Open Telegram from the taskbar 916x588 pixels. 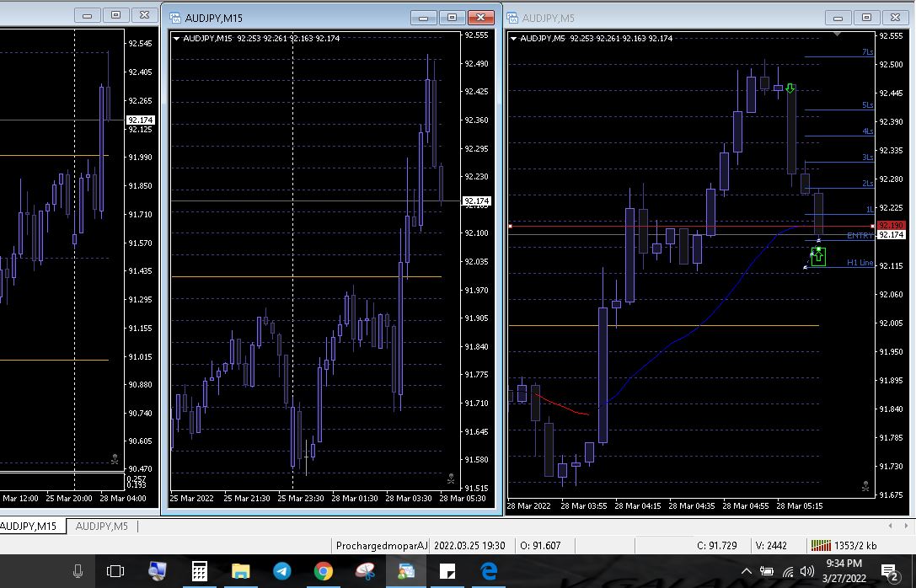click(x=282, y=571)
